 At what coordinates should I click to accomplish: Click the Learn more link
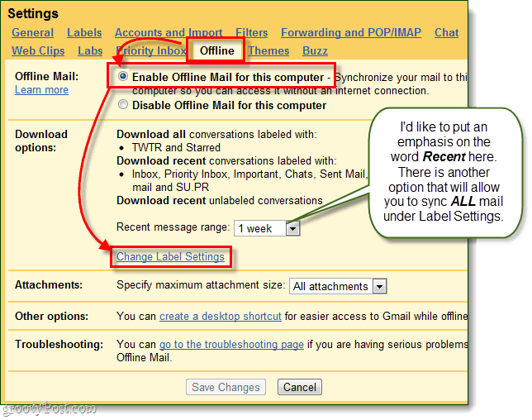[41, 90]
